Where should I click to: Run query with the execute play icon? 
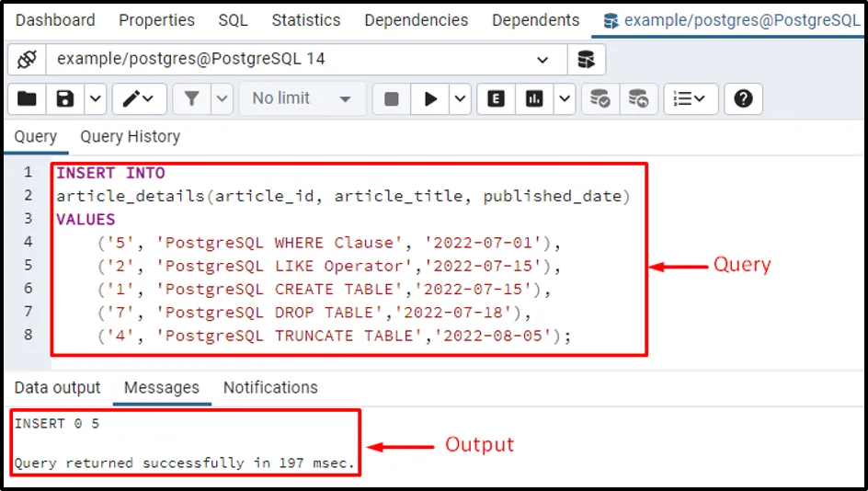(x=430, y=99)
